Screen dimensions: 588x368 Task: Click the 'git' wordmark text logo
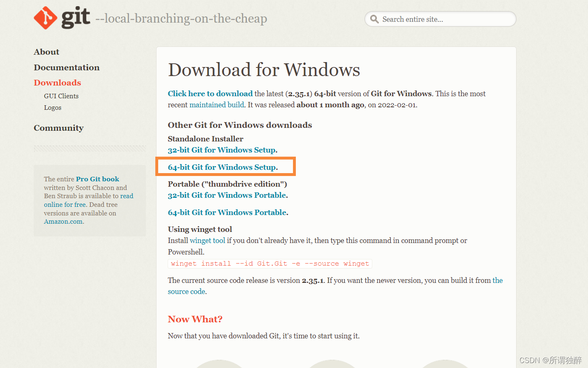[76, 18]
